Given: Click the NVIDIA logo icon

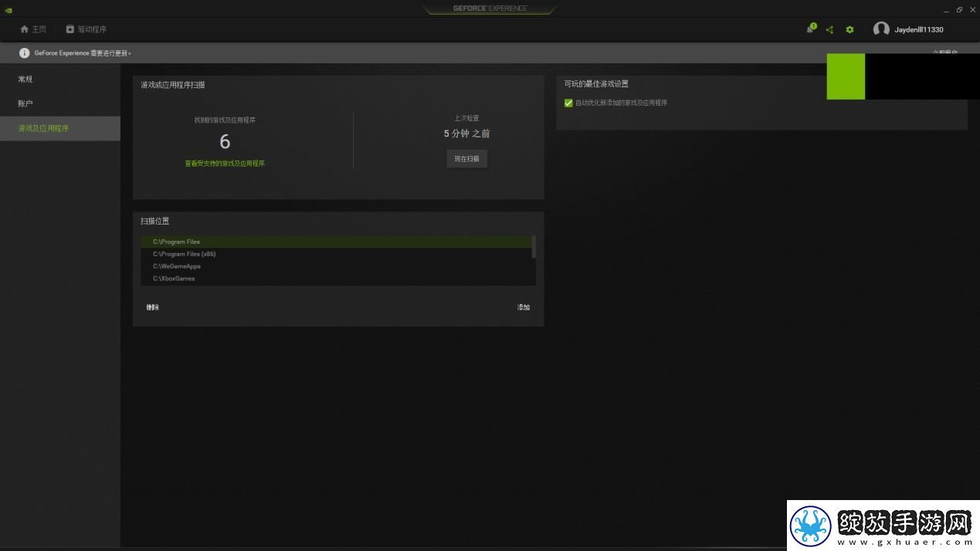Looking at the screenshot, I should 8,10.
